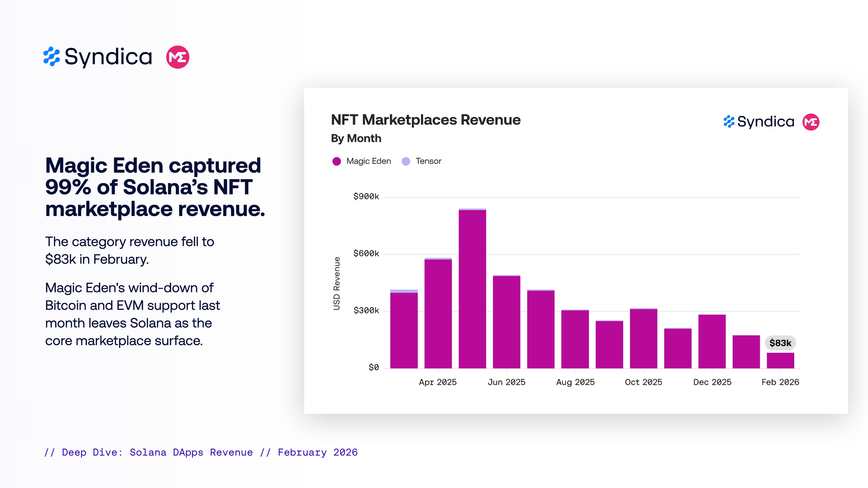Image resolution: width=868 pixels, height=488 pixels.
Task: Click the Magic Eden legend label
Action: (368, 161)
